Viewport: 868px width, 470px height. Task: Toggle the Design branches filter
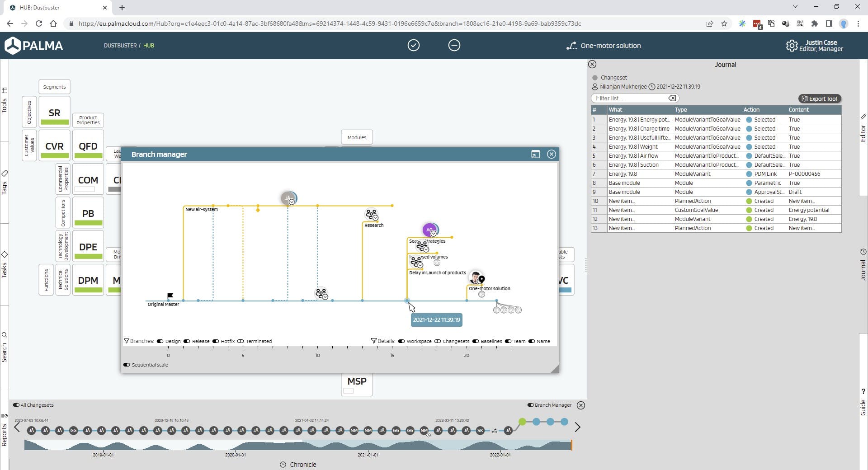tap(160, 341)
